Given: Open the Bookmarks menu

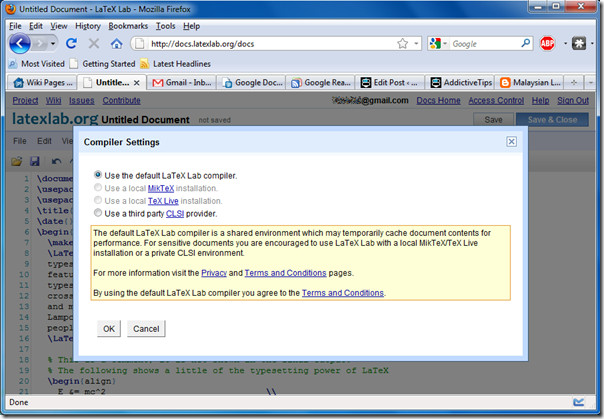Looking at the screenshot, I should pos(128,26).
